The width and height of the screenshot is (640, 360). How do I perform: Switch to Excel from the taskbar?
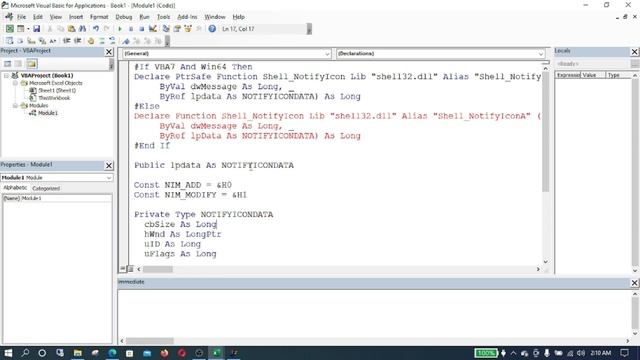pyautogui.click(x=216, y=353)
